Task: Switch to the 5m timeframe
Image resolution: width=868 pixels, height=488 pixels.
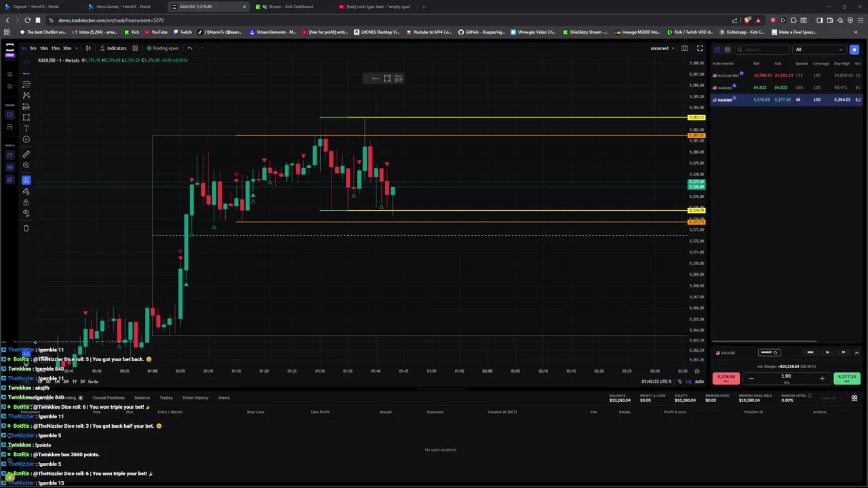Action: pos(33,48)
